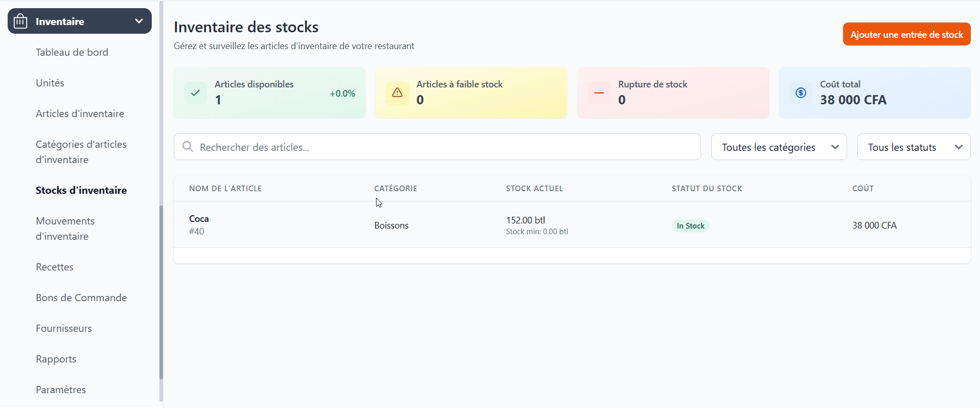This screenshot has height=408, width=980.
Task: Open the Toutes les catégories dropdown
Action: point(779,147)
